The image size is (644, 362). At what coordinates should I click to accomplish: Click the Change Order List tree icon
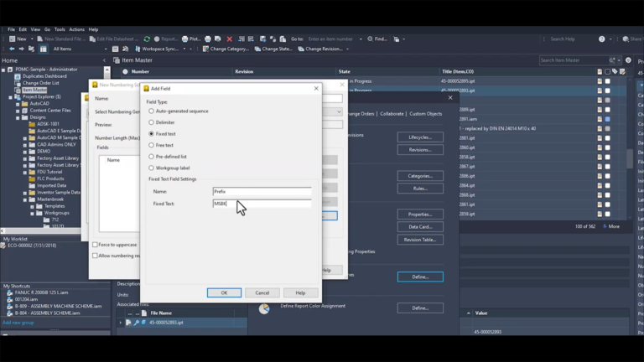(x=18, y=83)
